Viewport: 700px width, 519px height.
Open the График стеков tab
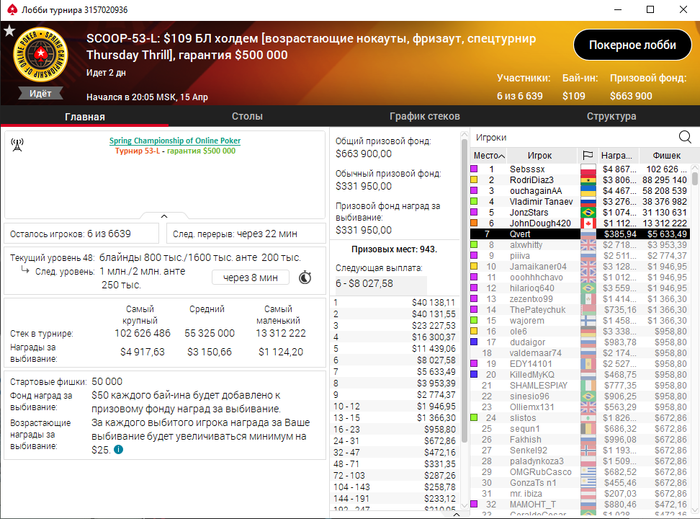(425, 116)
